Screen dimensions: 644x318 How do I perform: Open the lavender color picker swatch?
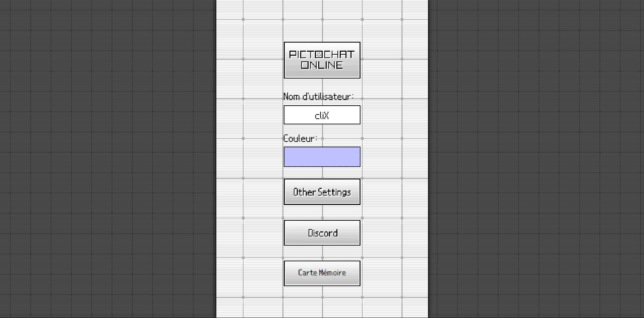(322, 157)
